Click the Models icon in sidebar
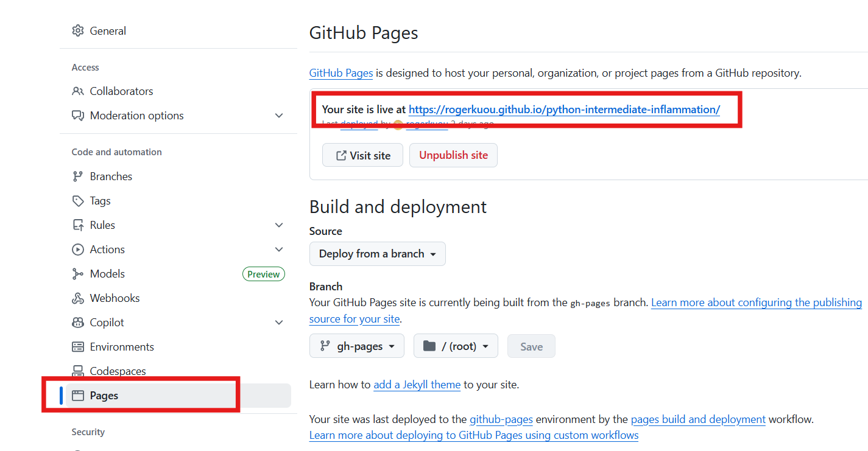This screenshot has height=451, width=868. pyautogui.click(x=78, y=273)
